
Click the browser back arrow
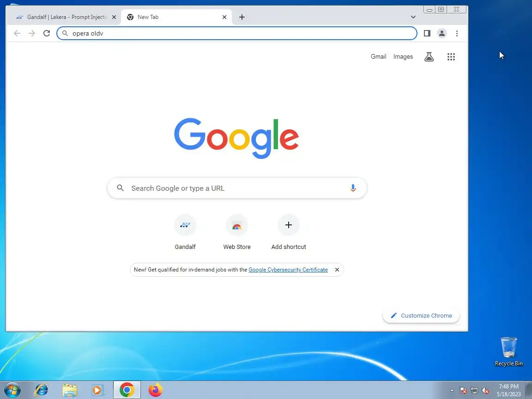17,33
